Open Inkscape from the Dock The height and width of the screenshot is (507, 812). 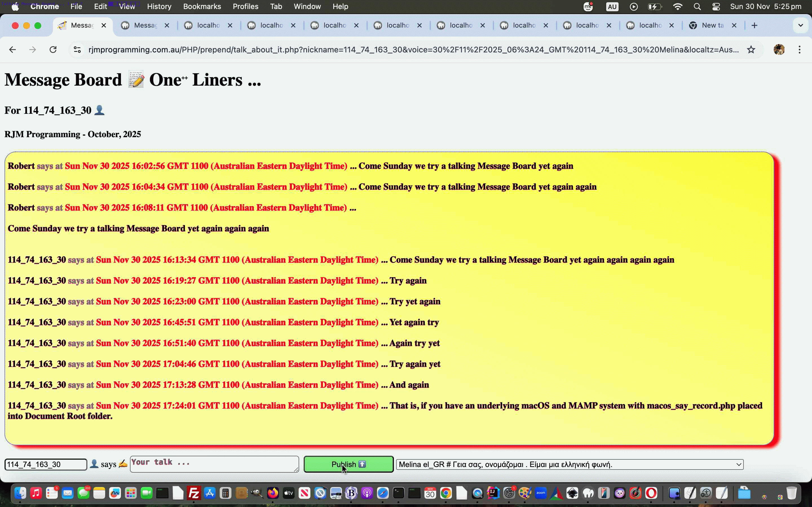tap(573, 493)
